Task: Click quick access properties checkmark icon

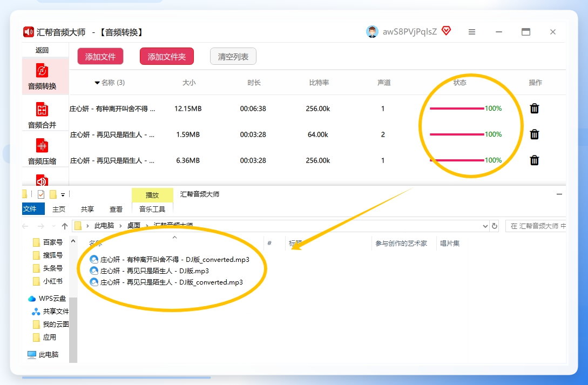Action: point(41,194)
